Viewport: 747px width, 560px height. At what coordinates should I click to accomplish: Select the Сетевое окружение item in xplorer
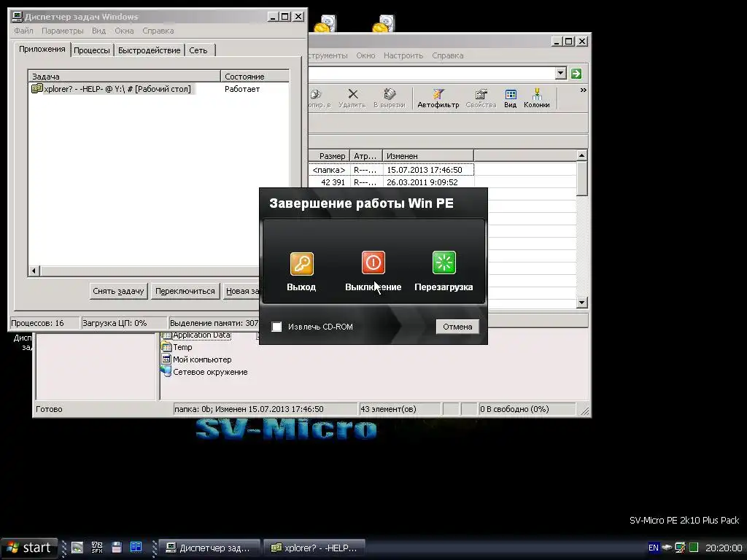click(204, 372)
